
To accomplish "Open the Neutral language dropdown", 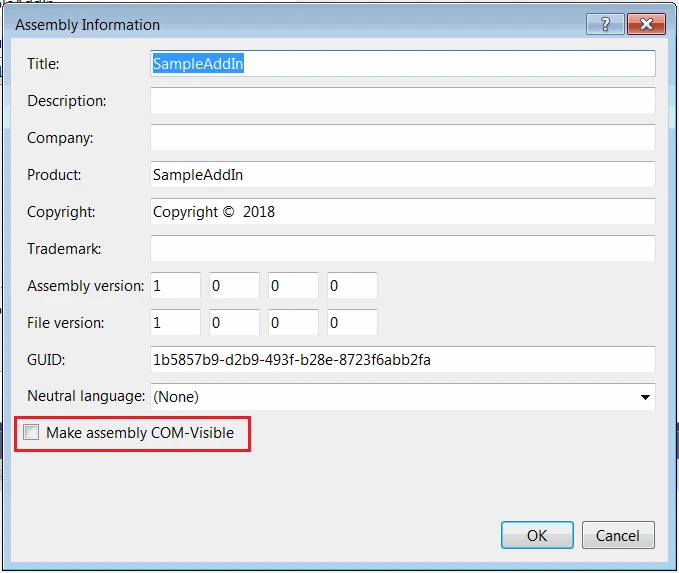I will 403,396.
